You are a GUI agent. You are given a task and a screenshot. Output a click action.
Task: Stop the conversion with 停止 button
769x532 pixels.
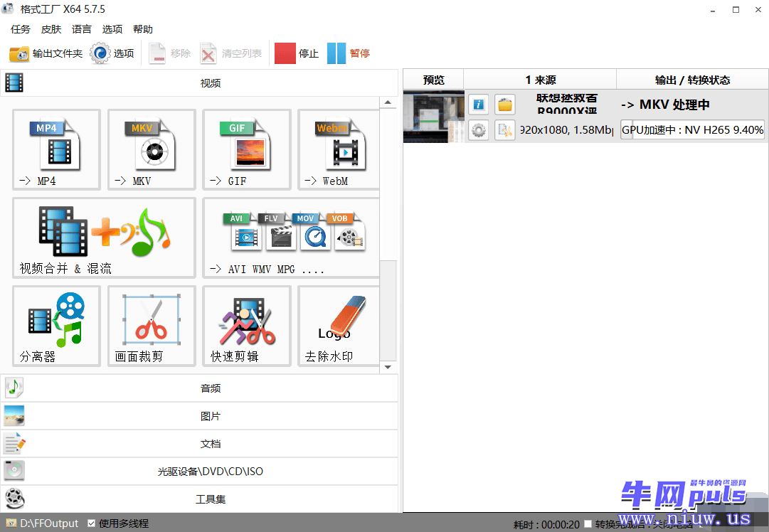click(297, 53)
